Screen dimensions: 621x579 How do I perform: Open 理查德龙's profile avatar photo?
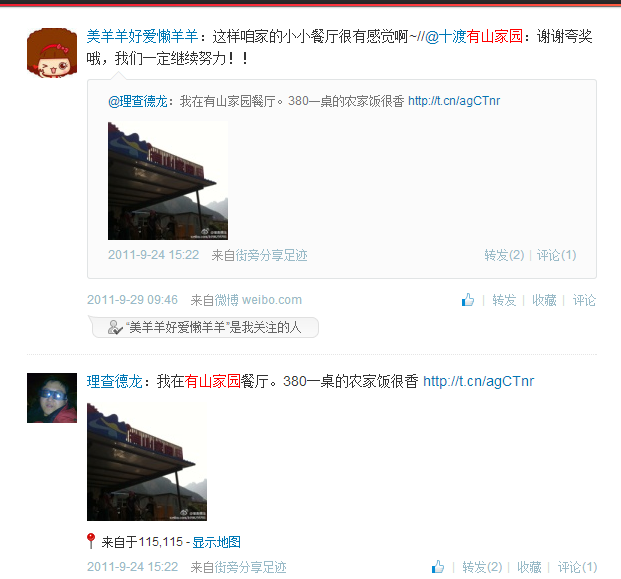coord(52,398)
